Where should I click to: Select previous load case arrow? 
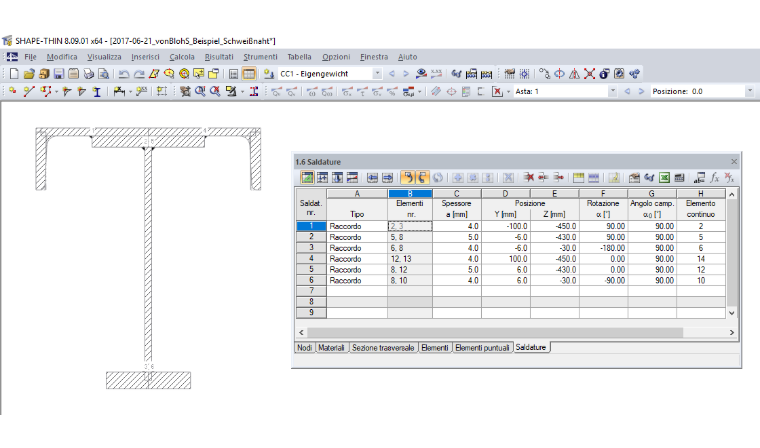click(x=392, y=74)
